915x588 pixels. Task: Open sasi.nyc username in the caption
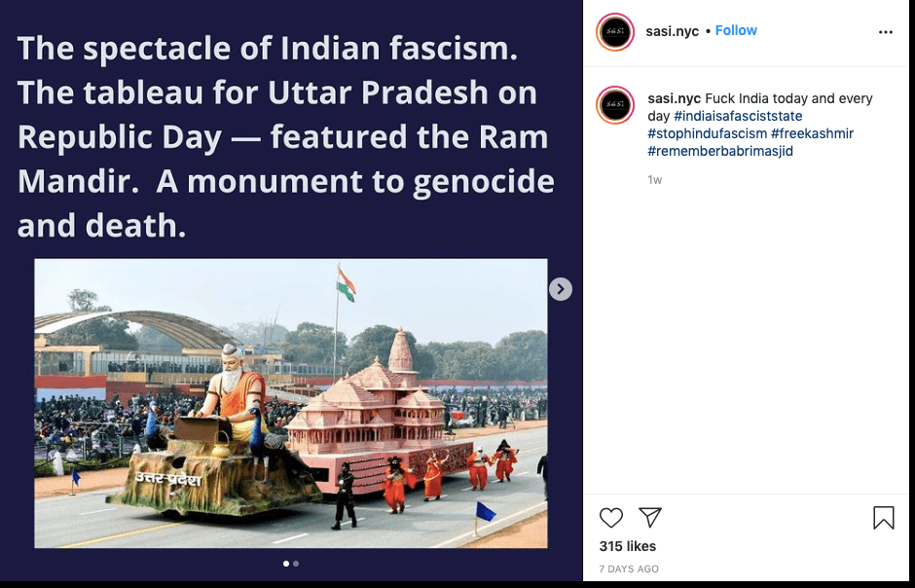[674, 98]
